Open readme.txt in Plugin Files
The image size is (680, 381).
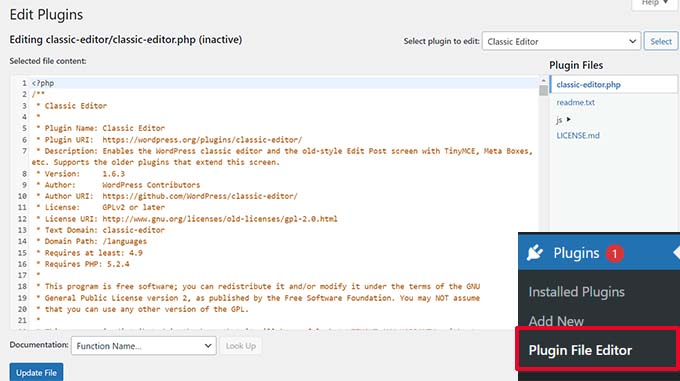(575, 102)
